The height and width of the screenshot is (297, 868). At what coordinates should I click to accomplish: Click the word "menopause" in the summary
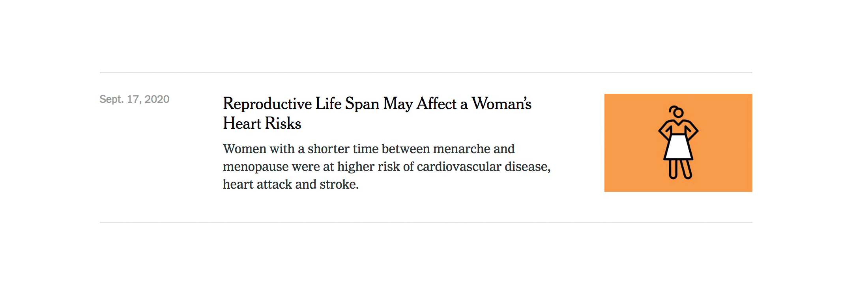(255, 167)
